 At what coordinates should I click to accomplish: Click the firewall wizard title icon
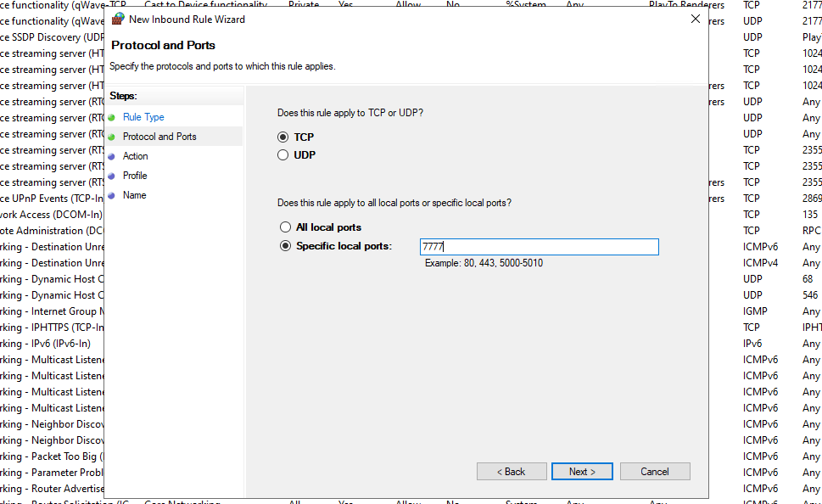coord(118,19)
